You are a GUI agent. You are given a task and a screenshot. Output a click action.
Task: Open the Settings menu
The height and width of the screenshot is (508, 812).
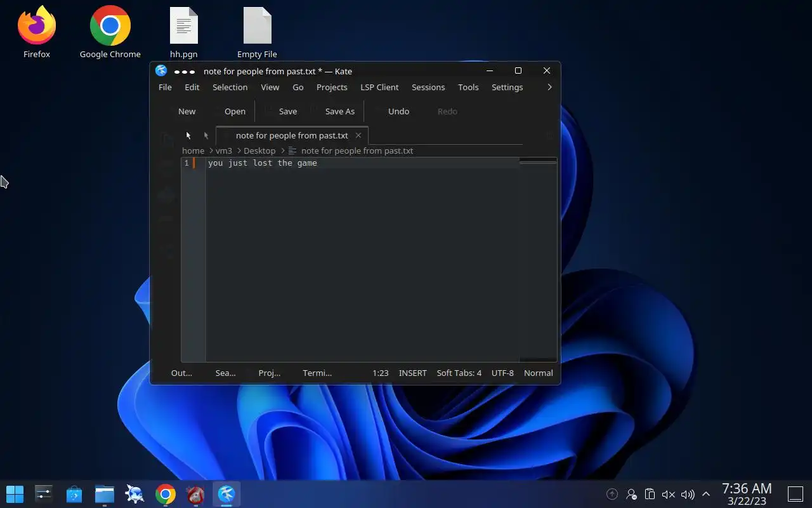click(x=507, y=87)
